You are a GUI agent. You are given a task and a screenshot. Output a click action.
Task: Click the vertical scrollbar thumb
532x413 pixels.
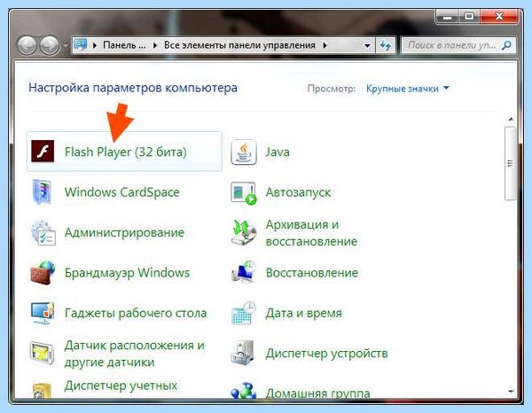(x=511, y=163)
